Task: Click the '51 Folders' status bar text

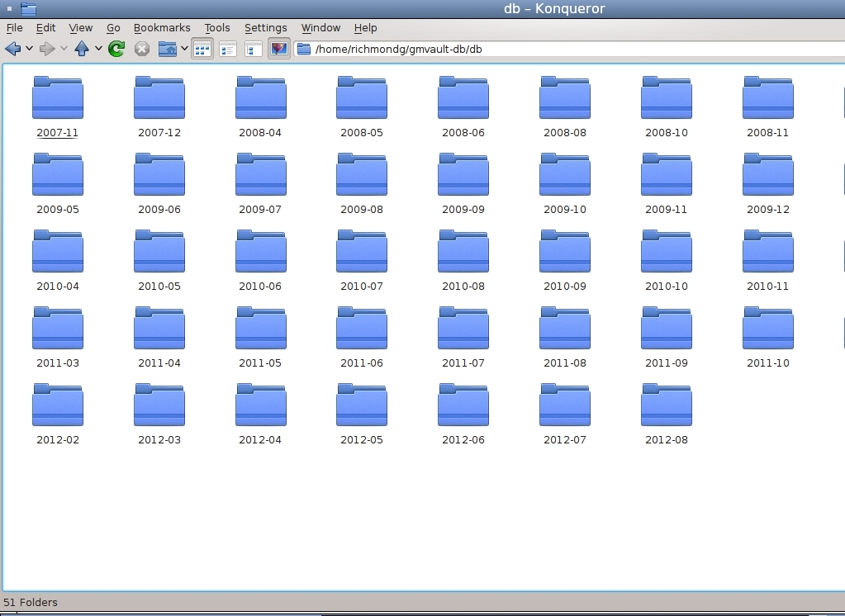Action: (31, 602)
